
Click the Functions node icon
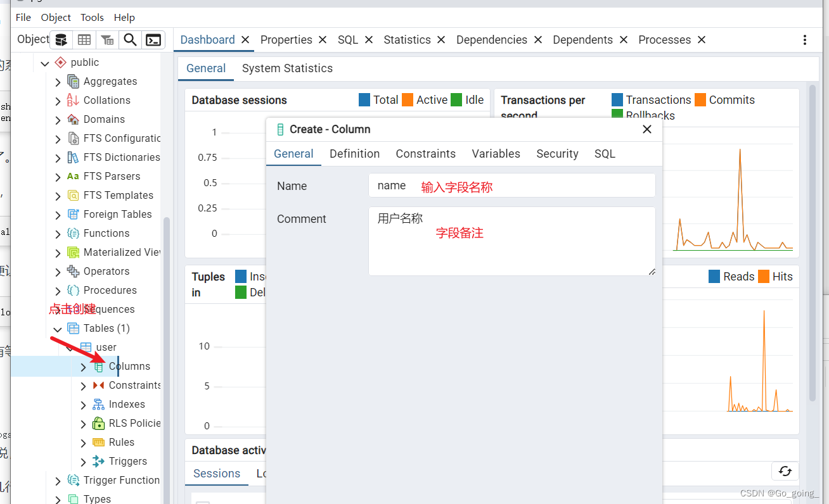[x=73, y=233]
